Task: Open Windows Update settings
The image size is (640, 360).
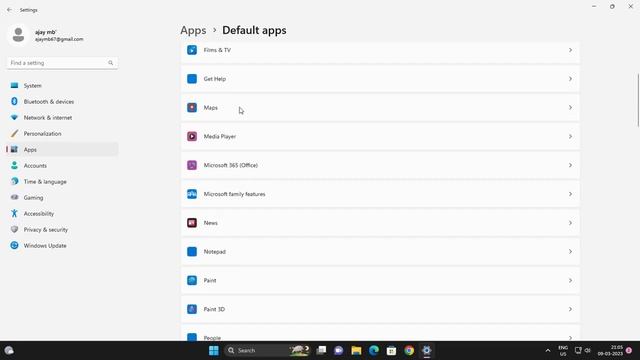Action: 62,246
